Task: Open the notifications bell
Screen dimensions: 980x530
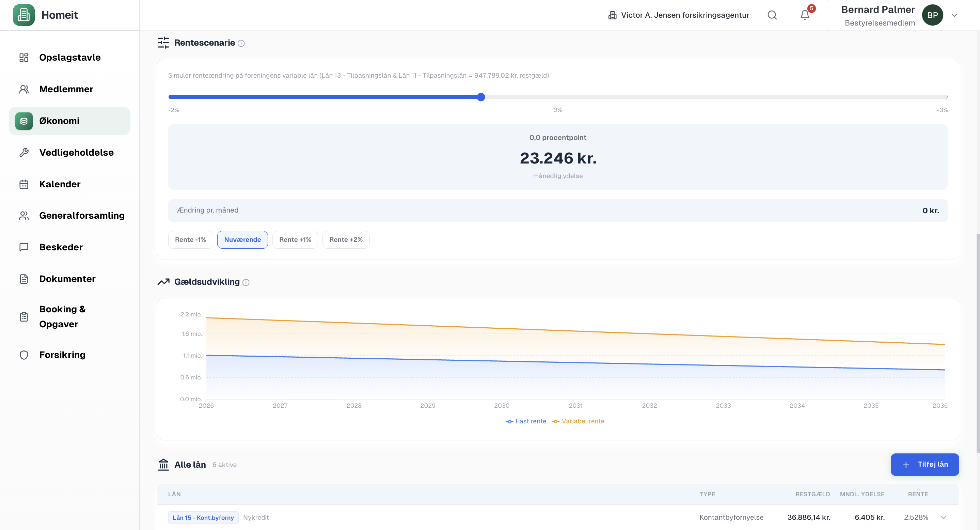Action: (805, 15)
